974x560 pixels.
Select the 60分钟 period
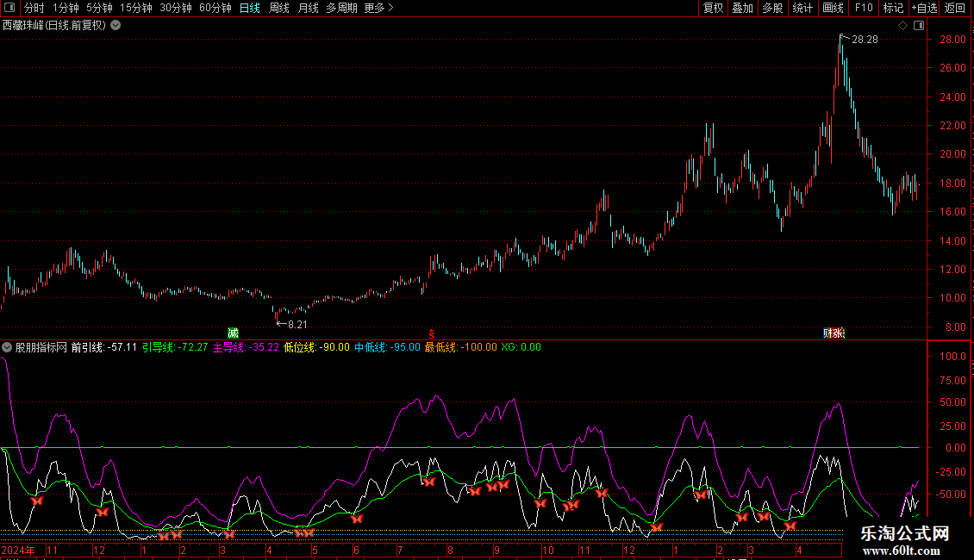215,8
